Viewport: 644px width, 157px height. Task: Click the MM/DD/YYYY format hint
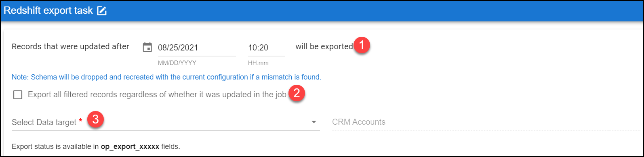point(177,63)
